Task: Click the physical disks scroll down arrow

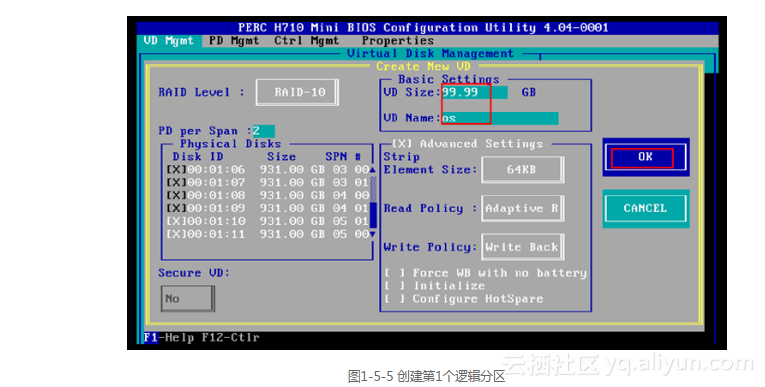Action: coord(372,234)
